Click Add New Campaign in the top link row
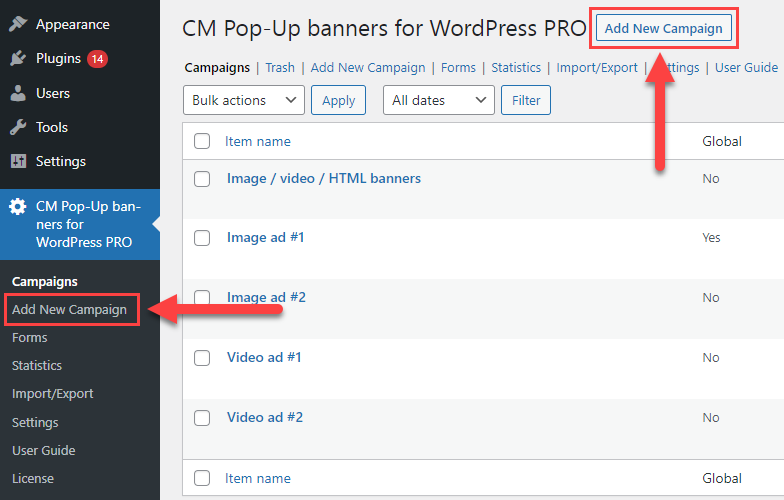The width and height of the screenshot is (784, 500). pyautogui.click(x=368, y=68)
